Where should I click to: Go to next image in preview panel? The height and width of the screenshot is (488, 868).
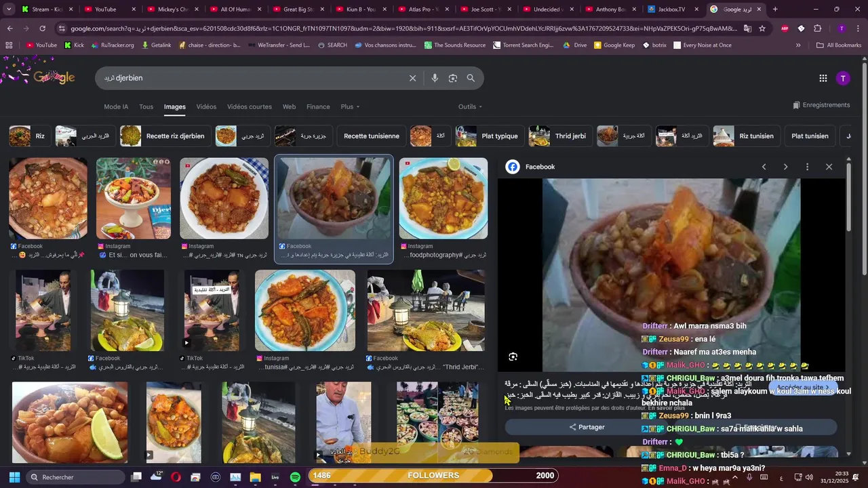pos(785,167)
